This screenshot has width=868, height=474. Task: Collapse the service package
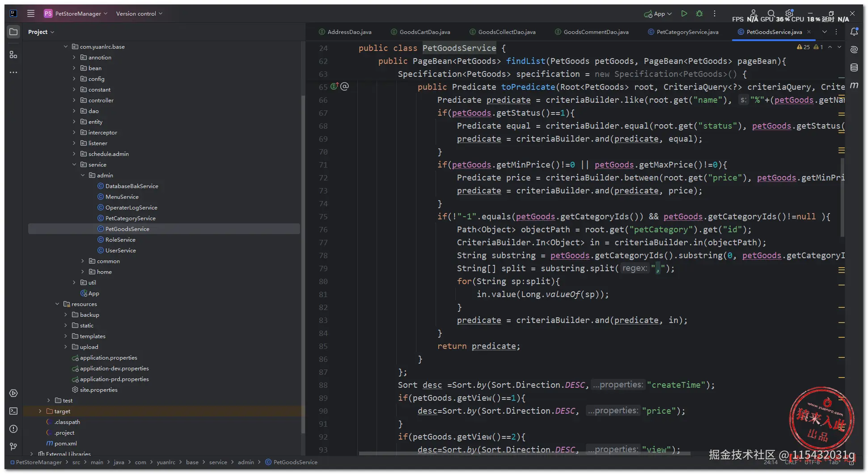tap(74, 164)
